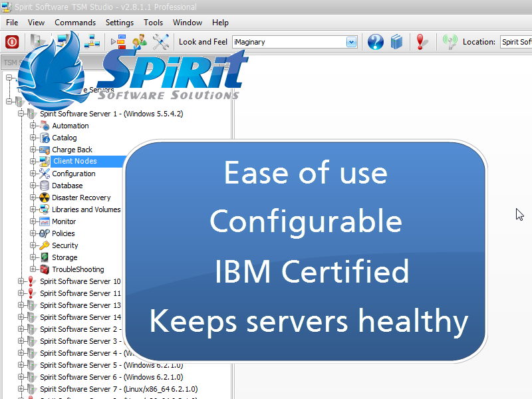This screenshot has height=399, width=532.
Task: Open the Settings menu
Action: pyautogui.click(x=120, y=23)
